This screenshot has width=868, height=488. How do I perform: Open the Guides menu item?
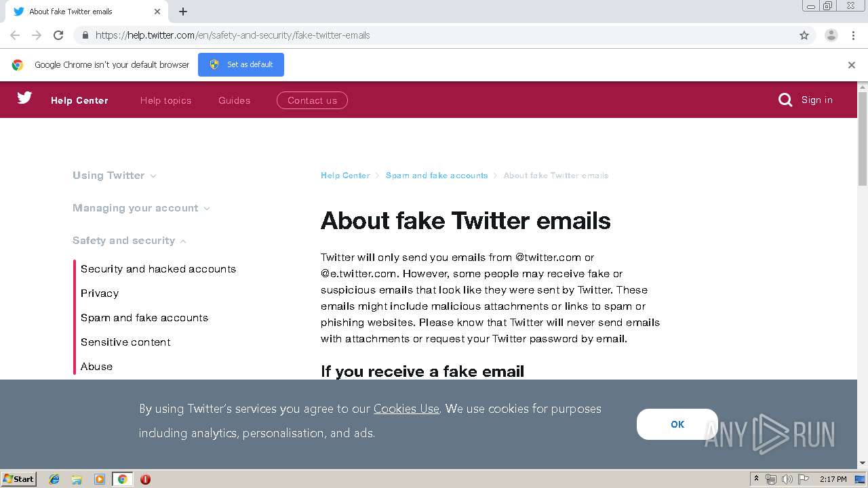(x=234, y=100)
